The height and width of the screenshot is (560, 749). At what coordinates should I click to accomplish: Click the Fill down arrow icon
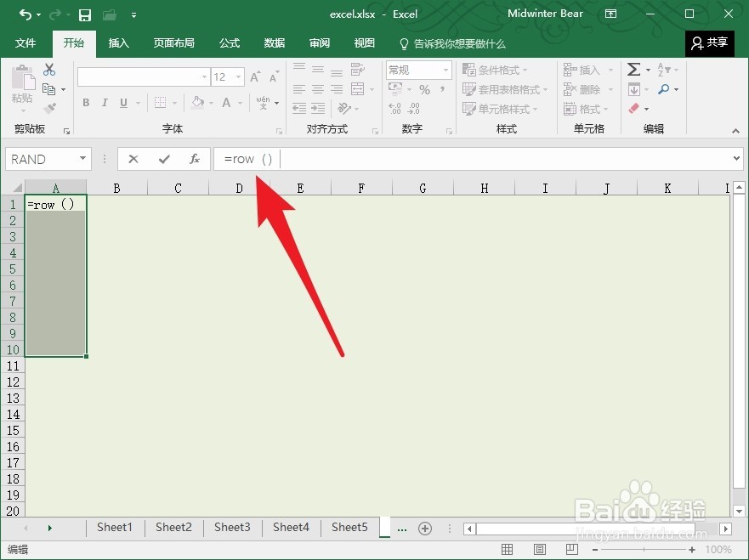click(634, 89)
